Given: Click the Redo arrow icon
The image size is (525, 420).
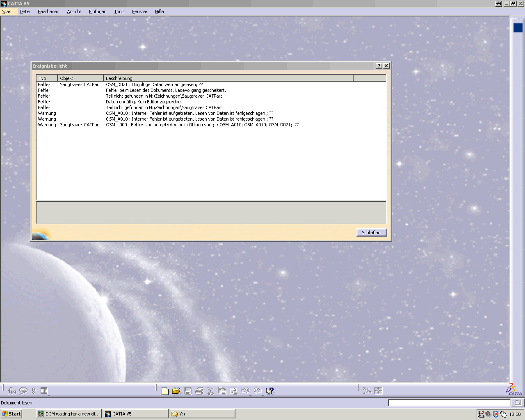Looking at the screenshot, I should (258, 391).
